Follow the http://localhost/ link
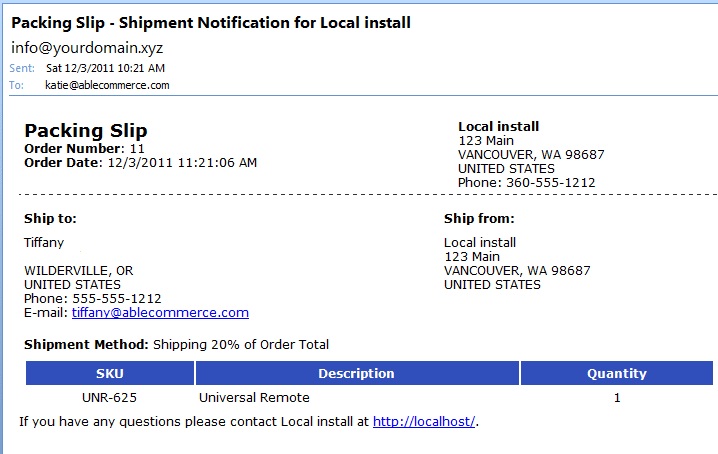The width and height of the screenshot is (718, 454). pyautogui.click(x=425, y=422)
